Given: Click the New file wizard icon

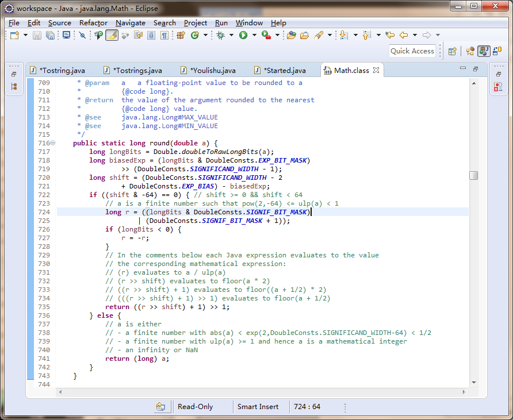Looking at the screenshot, I should [x=14, y=35].
